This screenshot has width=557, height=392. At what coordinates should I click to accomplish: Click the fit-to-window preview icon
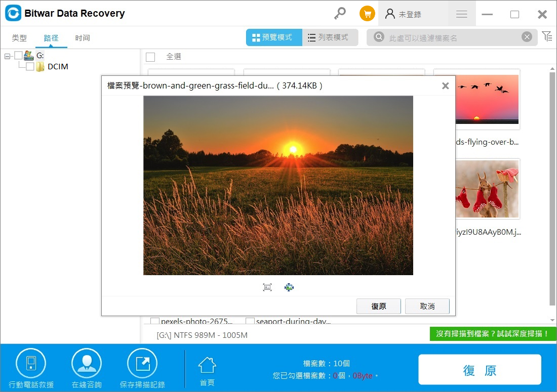(x=289, y=287)
